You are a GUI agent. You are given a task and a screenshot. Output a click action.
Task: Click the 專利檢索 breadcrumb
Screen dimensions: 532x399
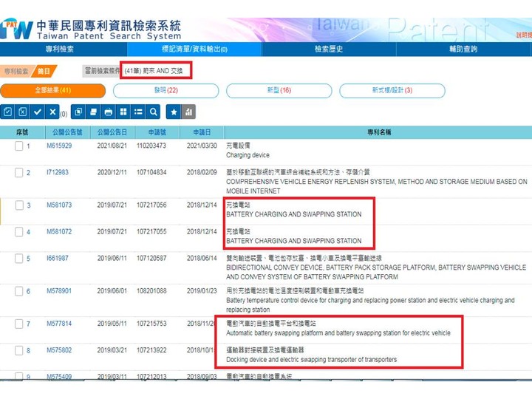16,71
